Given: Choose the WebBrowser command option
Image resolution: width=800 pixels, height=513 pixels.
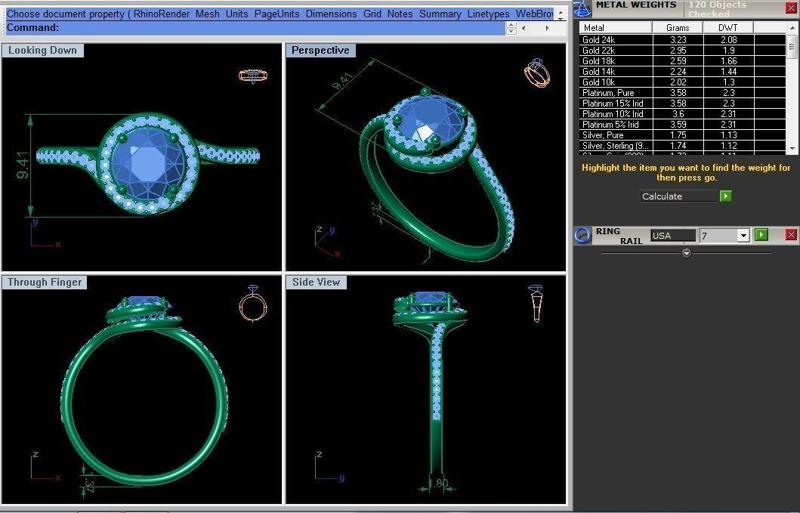Looking at the screenshot, I should point(534,14).
